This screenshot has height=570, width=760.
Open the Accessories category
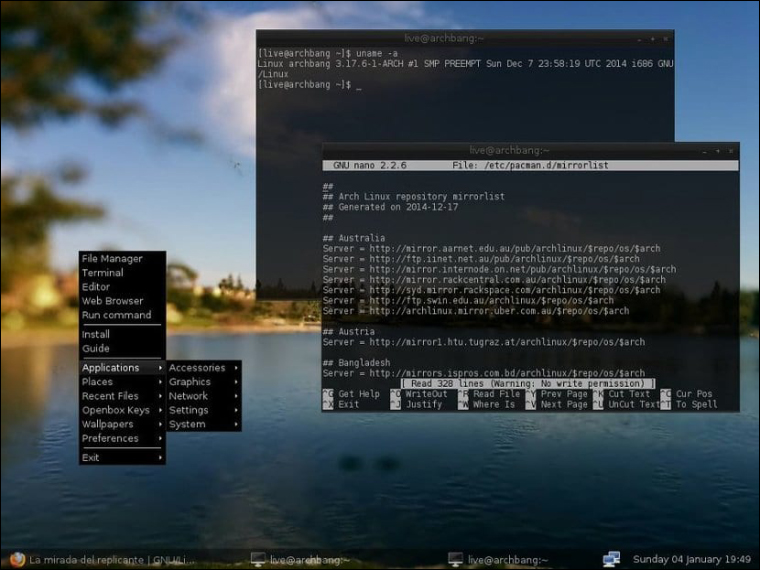tap(204, 368)
